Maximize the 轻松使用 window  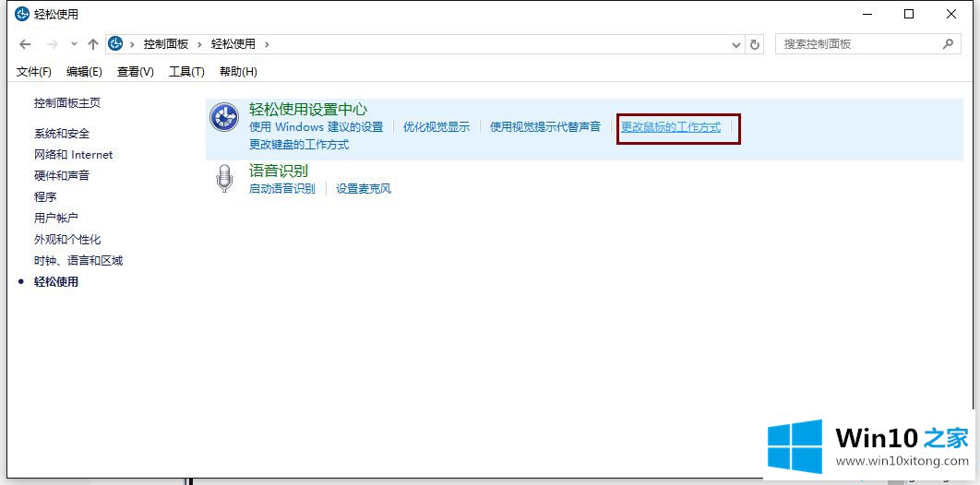coord(909,14)
